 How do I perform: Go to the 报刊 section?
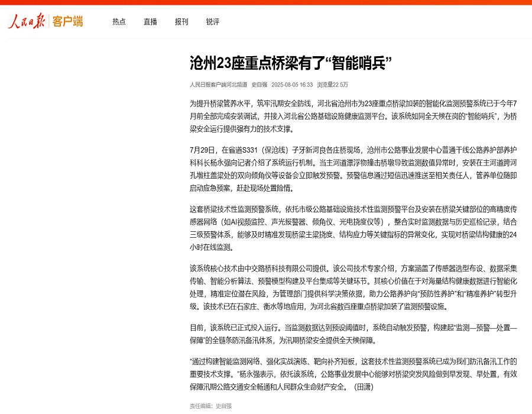pos(181,22)
